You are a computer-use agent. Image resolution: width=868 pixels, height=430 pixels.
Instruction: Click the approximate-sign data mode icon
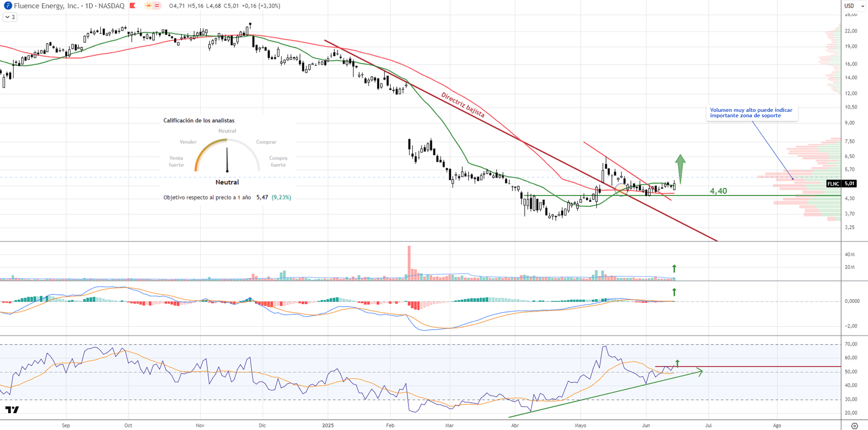coord(157,6)
